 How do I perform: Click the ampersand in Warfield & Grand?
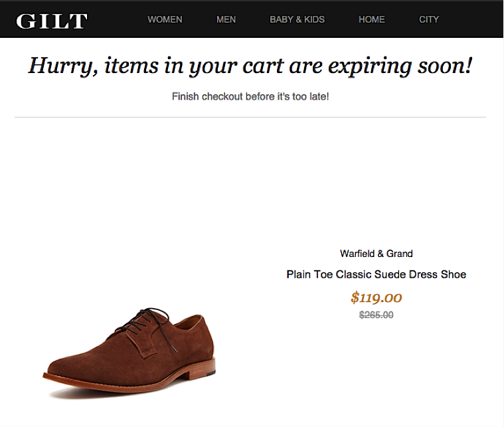[x=380, y=254]
